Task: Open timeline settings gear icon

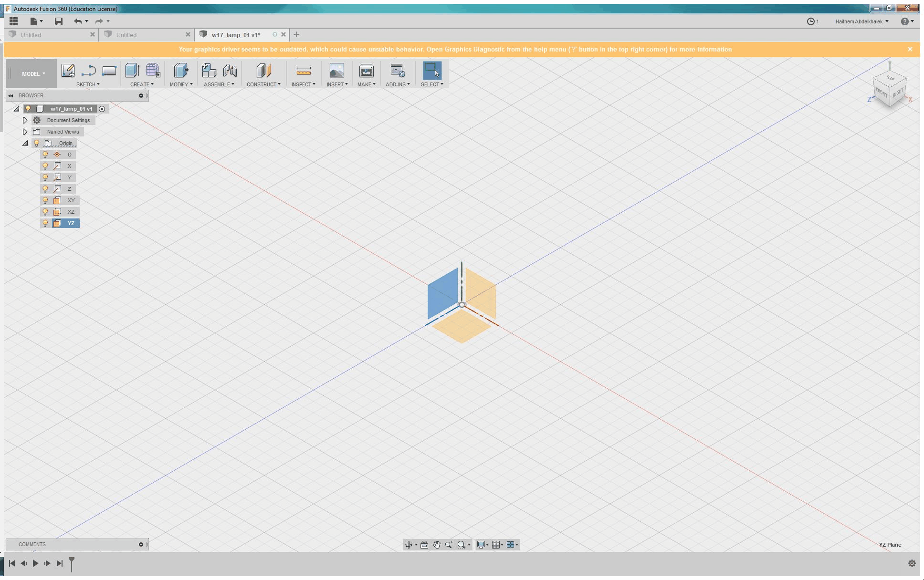Action: click(912, 563)
